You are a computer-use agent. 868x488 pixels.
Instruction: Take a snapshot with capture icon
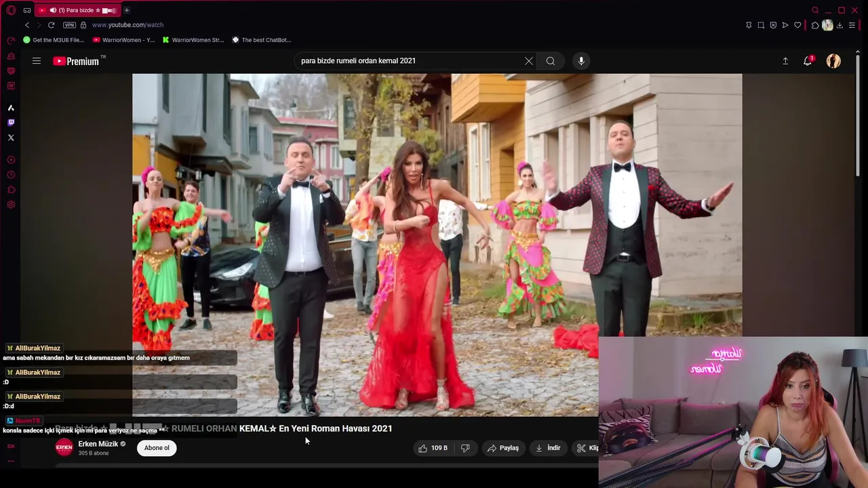[761, 25]
